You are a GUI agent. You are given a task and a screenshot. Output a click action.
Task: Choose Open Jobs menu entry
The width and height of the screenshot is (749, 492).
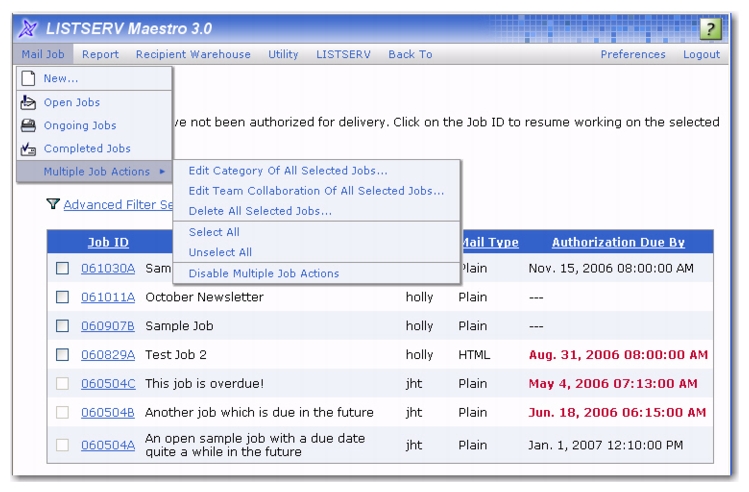94,102
